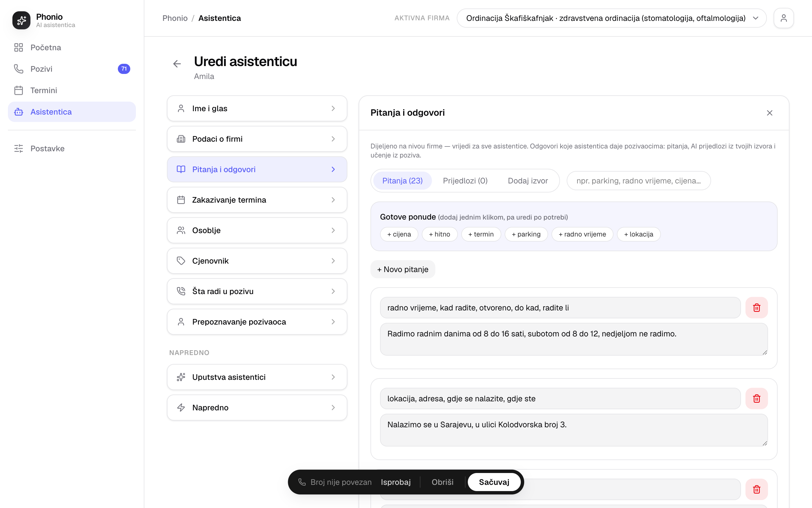Click + Novo pitanje button
Screen dimensions: 812x508
tap(403, 270)
